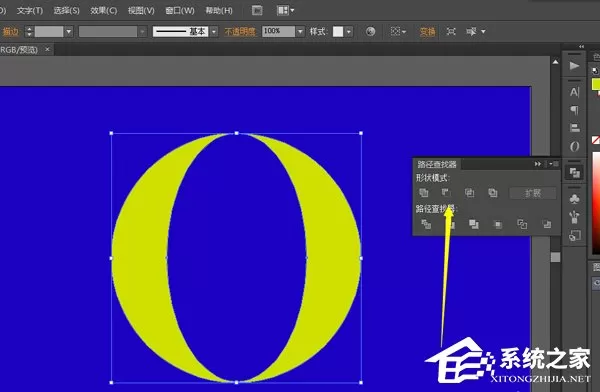Open the Character panel icon in dock
This screenshot has width=600, height=392.
[x=574, y=92]
